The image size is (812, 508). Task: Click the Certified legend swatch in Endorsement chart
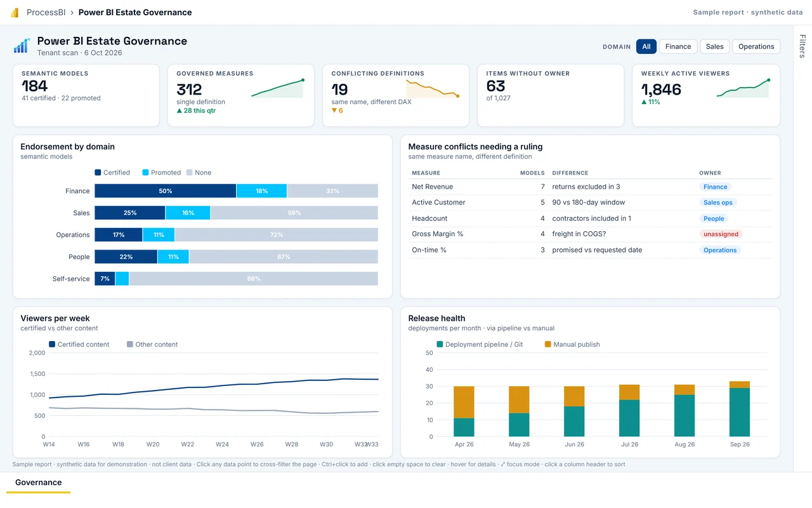coord(98,173)
